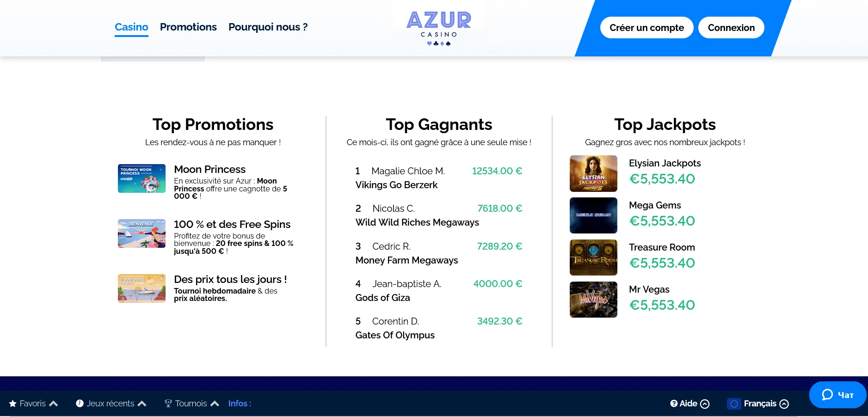Open the 2 000 000 € daily prizes thumbnail

coord(142,288)
